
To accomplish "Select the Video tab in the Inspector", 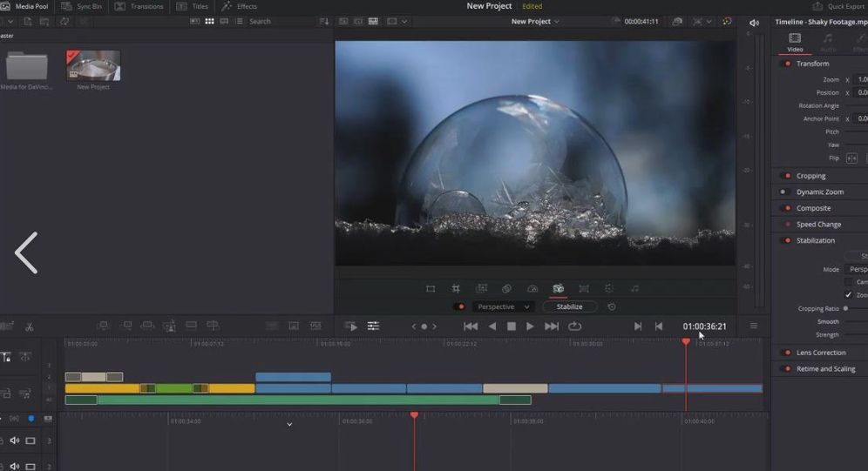I will 795,43.
